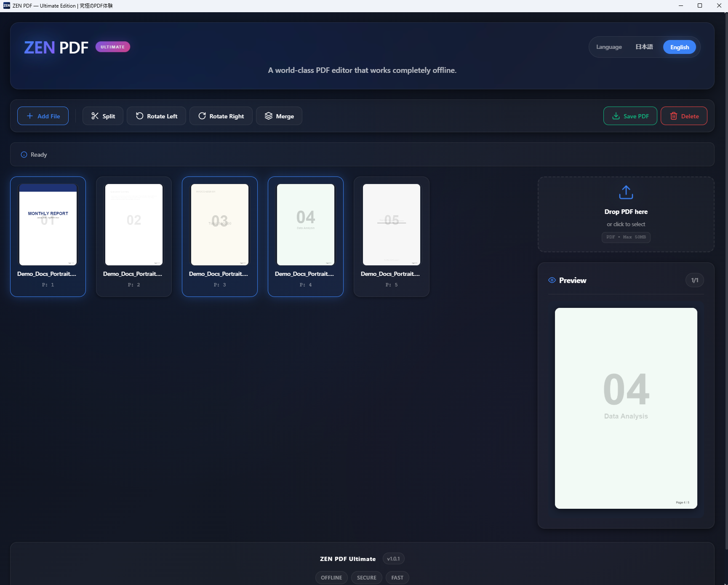The height and width of the screenshot is (585, 728).
Task: Select page 5 thumbnail labeled 05
Action: click(392, 224)
